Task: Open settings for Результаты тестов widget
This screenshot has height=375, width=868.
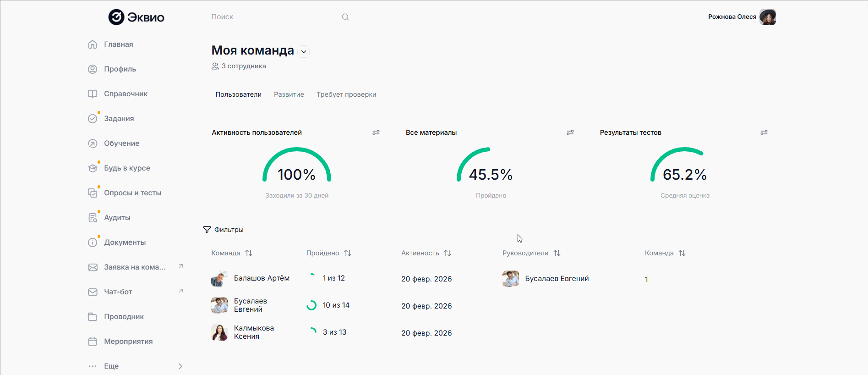Action: pos(764,132)
